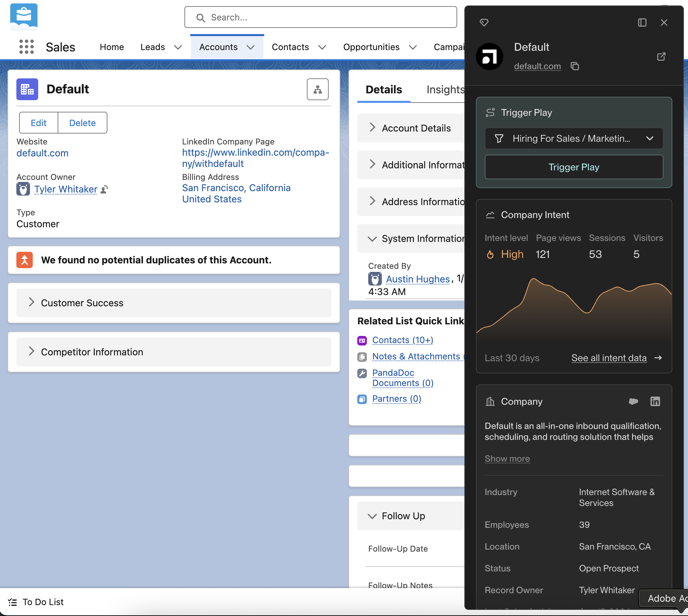Screen dimensions: 688x616
Task: Open the See all intent data link
Action: [609, 358]
